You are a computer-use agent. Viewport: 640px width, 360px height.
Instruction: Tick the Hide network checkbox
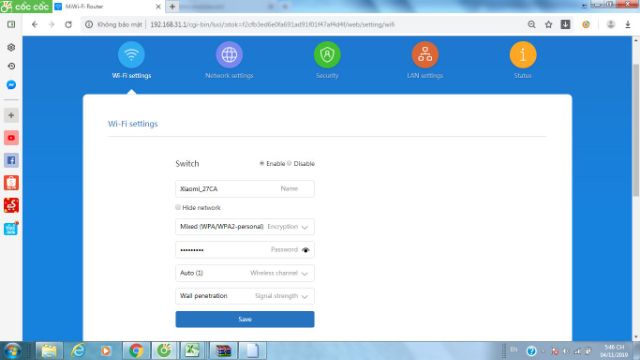click(x=178, y=207)
